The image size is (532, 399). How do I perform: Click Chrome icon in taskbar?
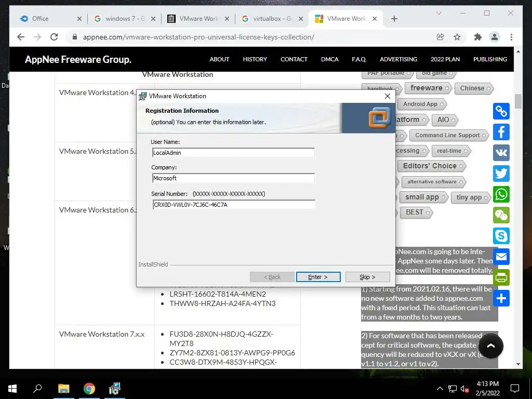click(x=89, y=389)
